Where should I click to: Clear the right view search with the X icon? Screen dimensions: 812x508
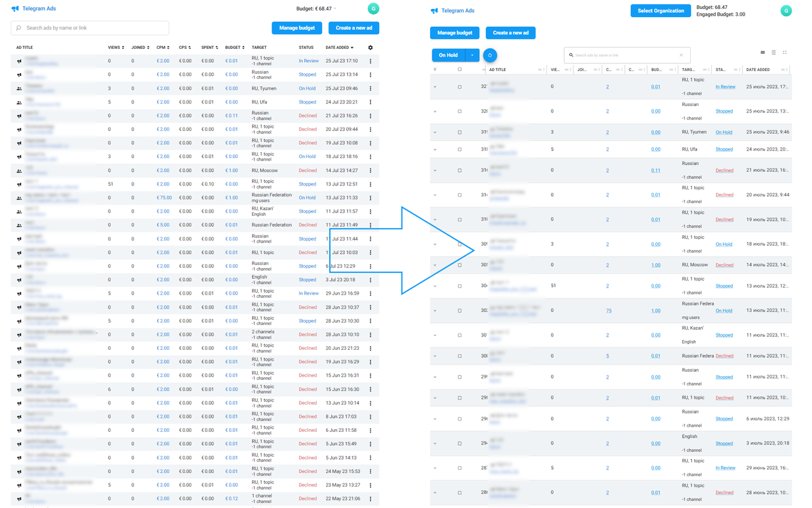681,55
